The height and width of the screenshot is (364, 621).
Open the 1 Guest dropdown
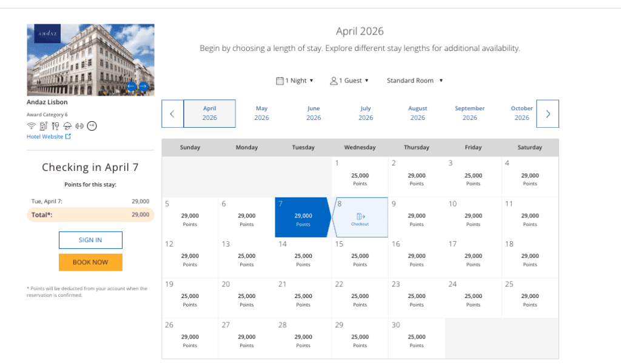[349, 80]
